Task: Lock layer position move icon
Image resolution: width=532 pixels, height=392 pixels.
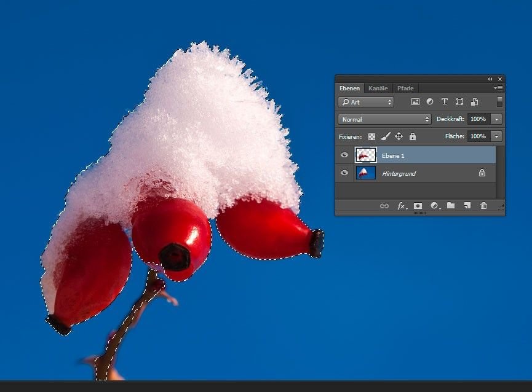Action: (x=399, y=136)
